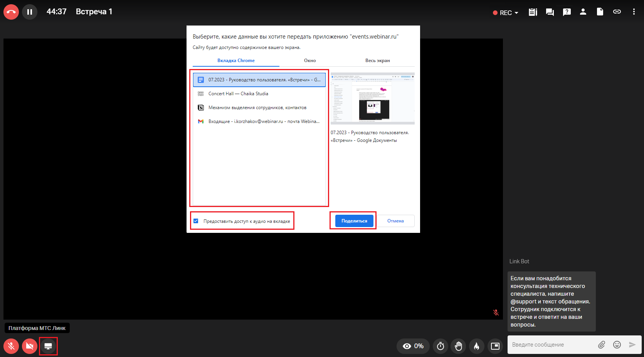This screenshot has width=644, height=357.
Task: Click the screen sharing monitor button
Action: pyautogui.click(x=48, y=346)
